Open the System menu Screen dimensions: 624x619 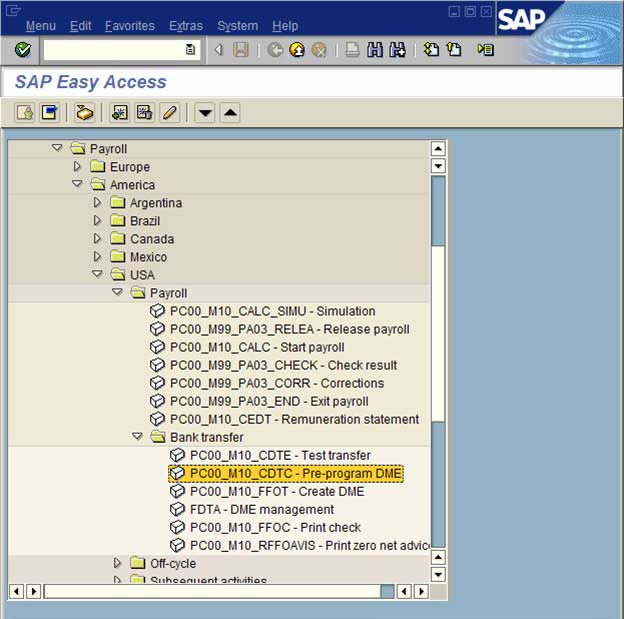click(238, 26)
